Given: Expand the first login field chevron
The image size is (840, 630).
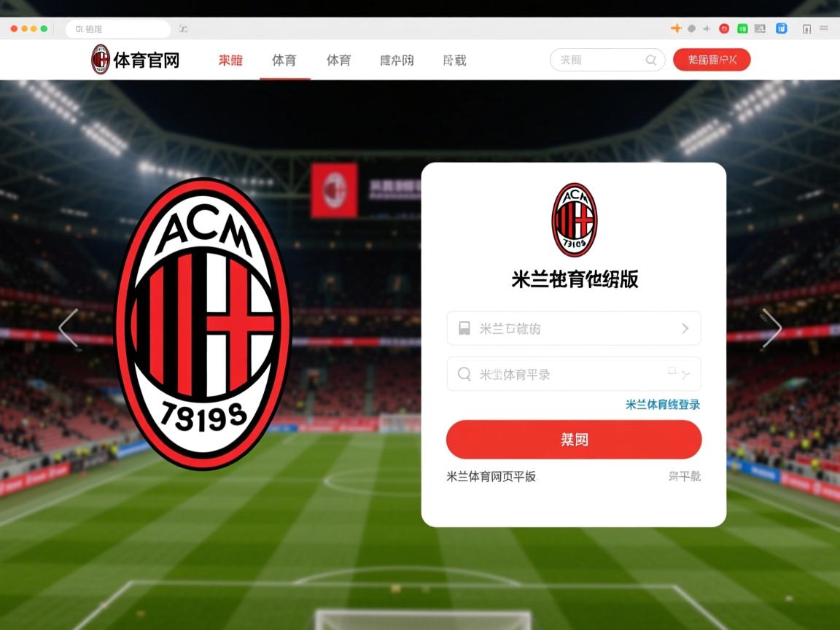Looking at the screenshot, I should pos(685,328).
